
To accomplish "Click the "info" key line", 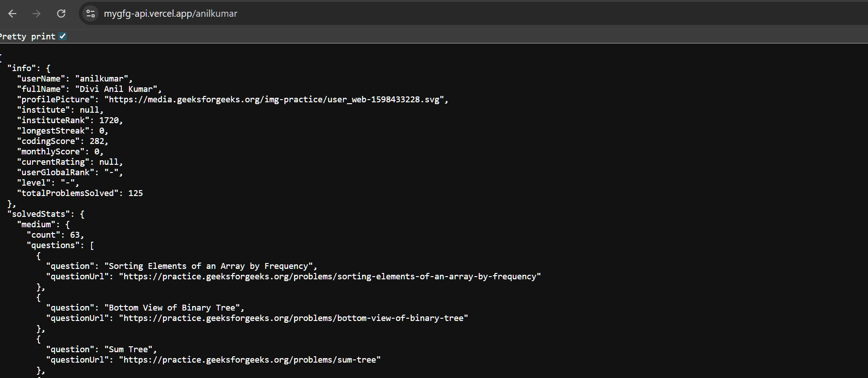I will pos(29,68).
